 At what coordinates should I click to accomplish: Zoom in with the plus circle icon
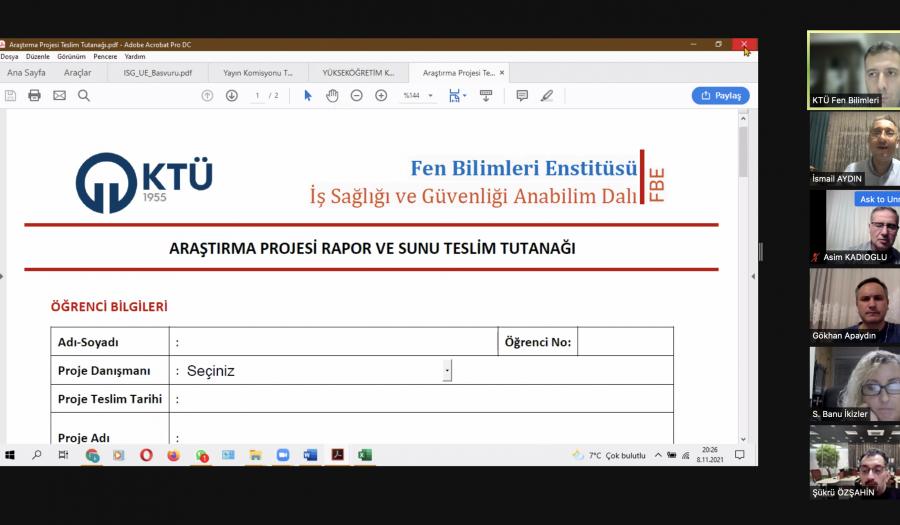[381, 96]
